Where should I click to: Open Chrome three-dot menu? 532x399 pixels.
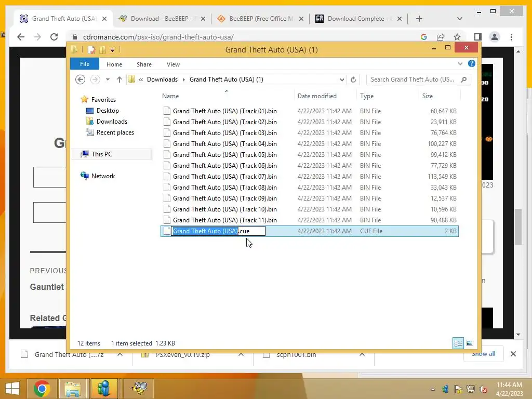pyautogui.click(x=511, y=37)
